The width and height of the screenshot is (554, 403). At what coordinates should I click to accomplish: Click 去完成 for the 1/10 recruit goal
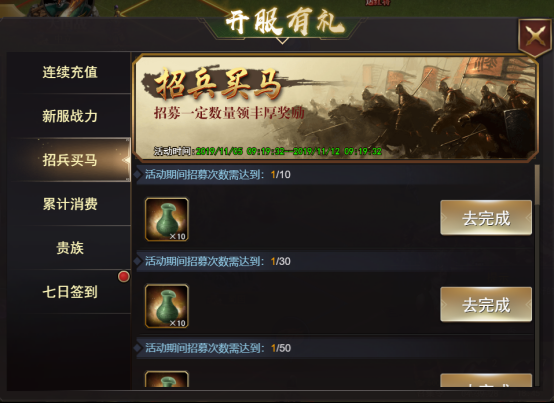[486, 218]
